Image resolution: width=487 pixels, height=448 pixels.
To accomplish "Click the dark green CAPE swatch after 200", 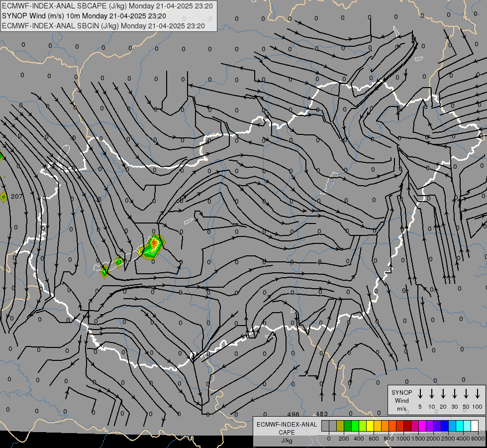I will coord(348,426).
